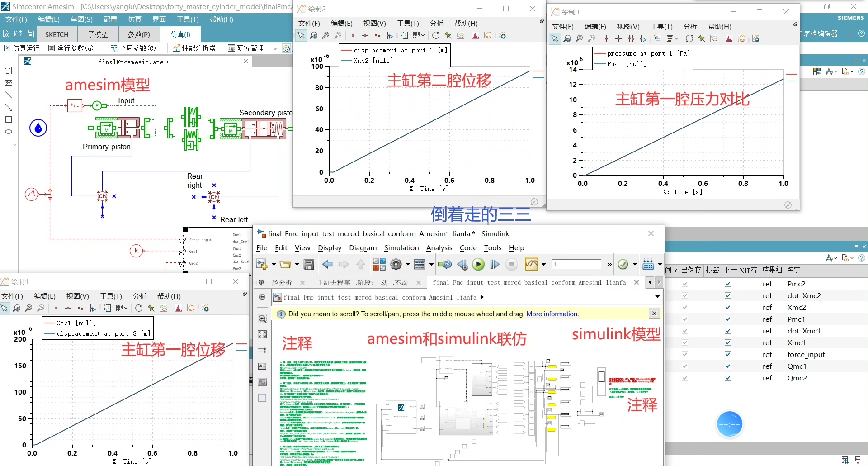Open Simulation menu in Simulink window

coord(401,248)
